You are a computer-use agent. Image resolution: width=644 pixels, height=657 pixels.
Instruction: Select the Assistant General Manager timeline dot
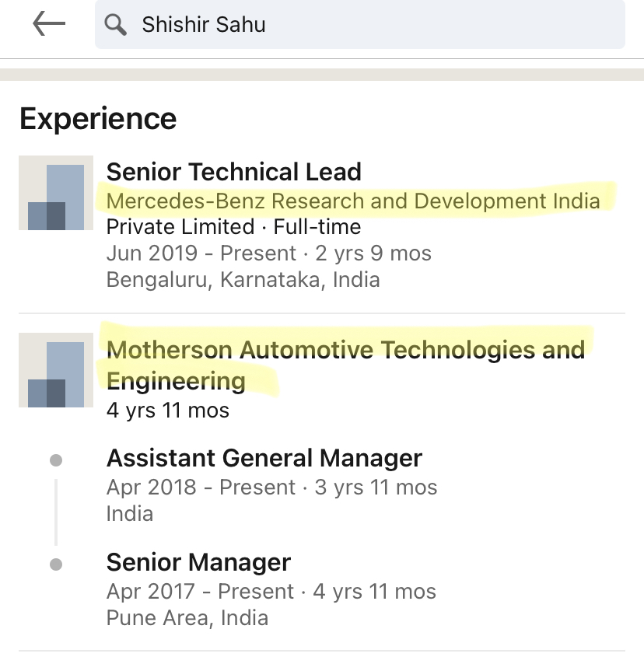(x=56, y=460)
